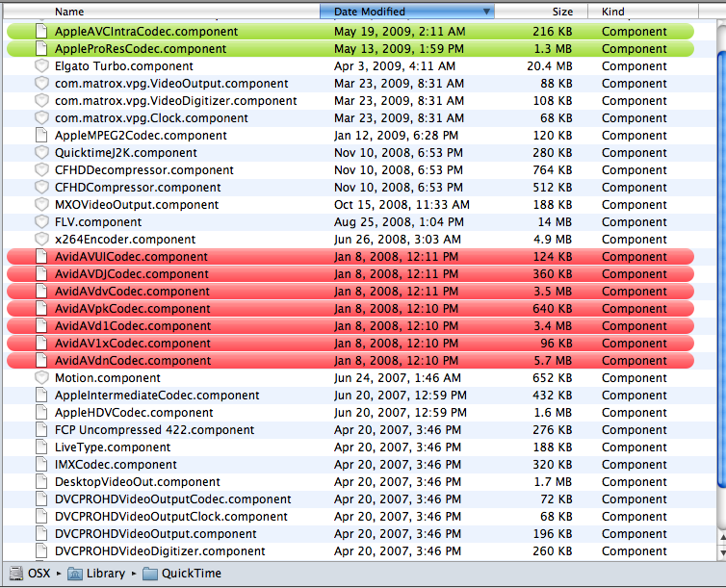Click the com.matrox.vpg.VideoOutput.component icon
The width and height of the screenshot is (726, 588).
click(x=41, y=84)
